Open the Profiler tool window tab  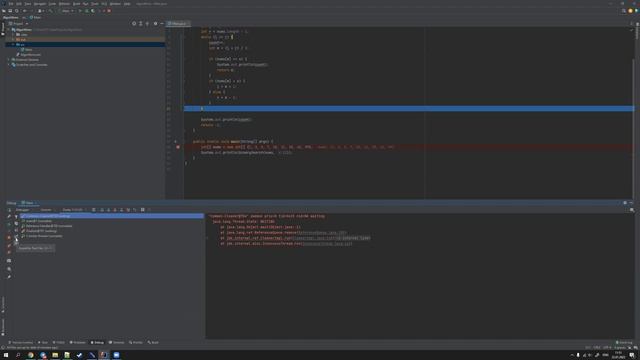136,342
